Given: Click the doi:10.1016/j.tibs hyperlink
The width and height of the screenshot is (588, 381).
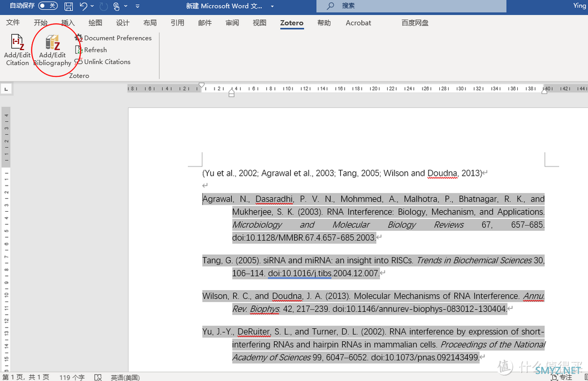Looking at the screenshot, I should tap(299, 273).
